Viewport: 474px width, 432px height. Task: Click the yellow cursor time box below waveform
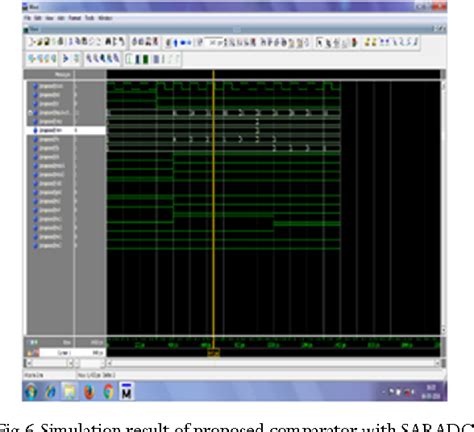point(214,353)
